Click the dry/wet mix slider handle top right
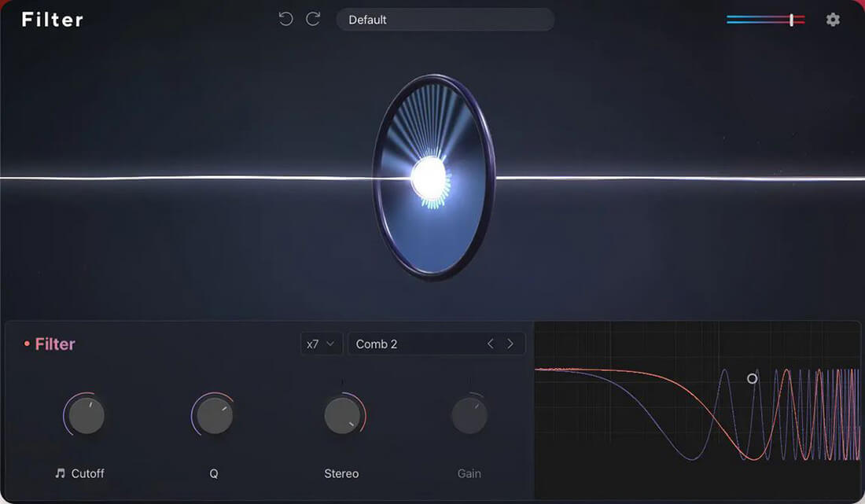Screen dimensions: 865x504 coord(792,19)
